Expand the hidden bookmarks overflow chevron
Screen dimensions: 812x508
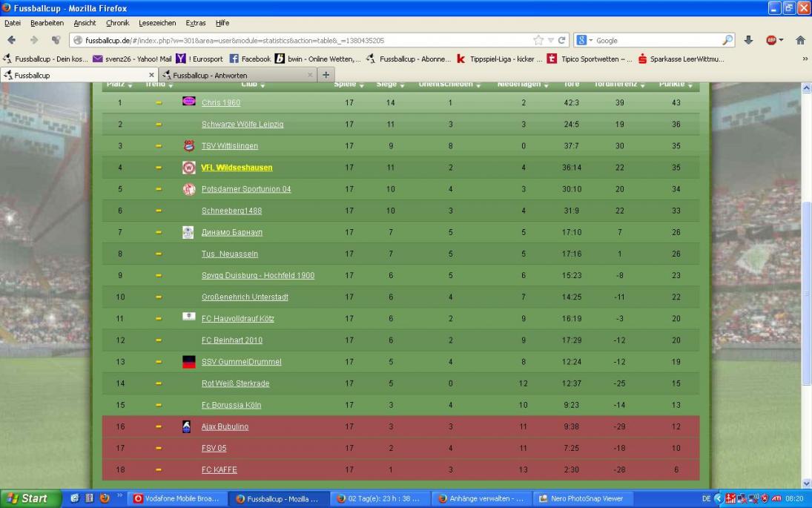(805, 59)
